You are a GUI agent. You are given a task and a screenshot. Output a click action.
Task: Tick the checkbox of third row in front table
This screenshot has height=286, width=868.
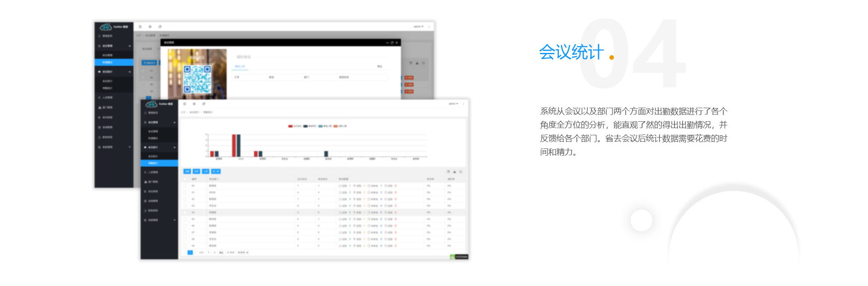click(184, 199)
